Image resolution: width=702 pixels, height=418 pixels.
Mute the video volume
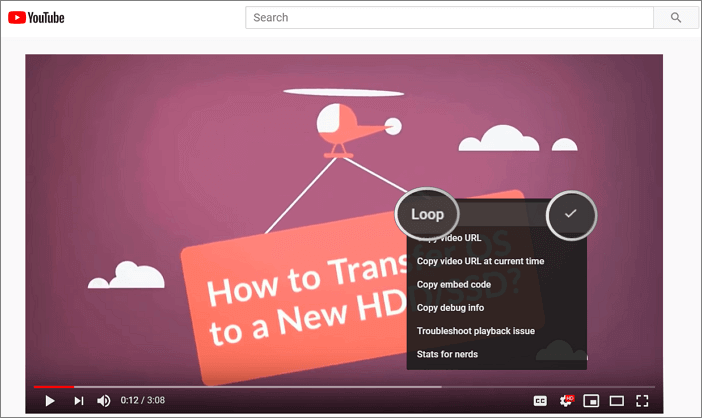[x=104, y=400]
